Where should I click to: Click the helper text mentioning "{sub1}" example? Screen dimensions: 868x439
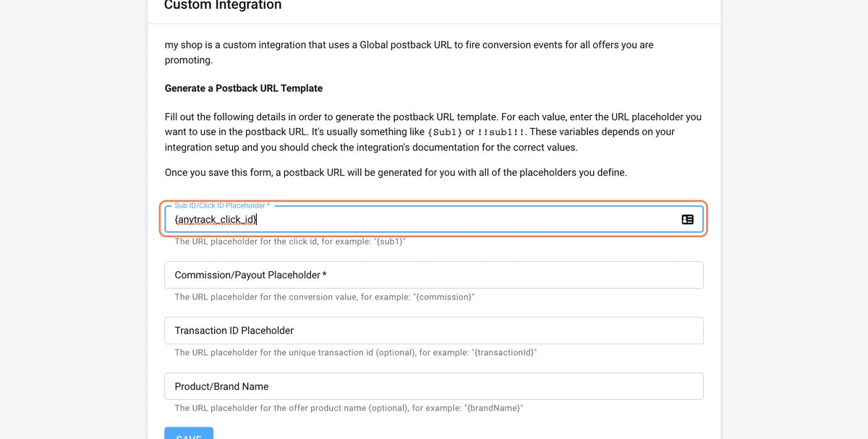290,242
